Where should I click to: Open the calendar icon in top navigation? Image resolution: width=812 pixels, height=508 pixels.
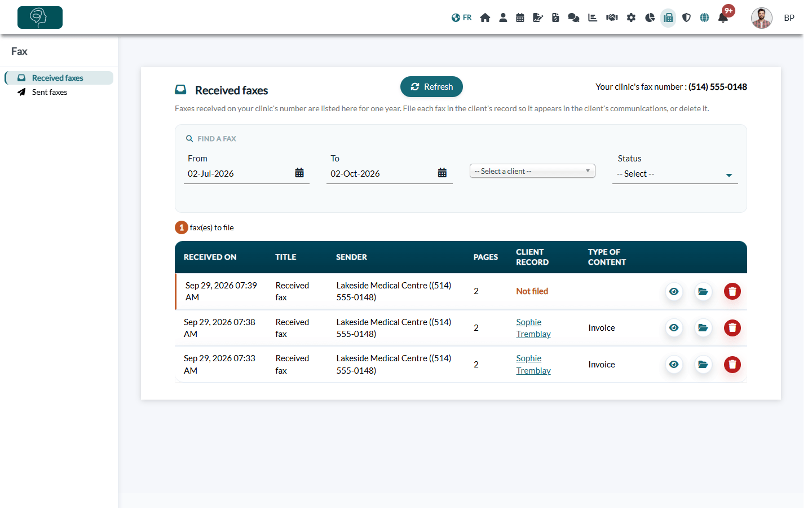[x=520, y=17]
